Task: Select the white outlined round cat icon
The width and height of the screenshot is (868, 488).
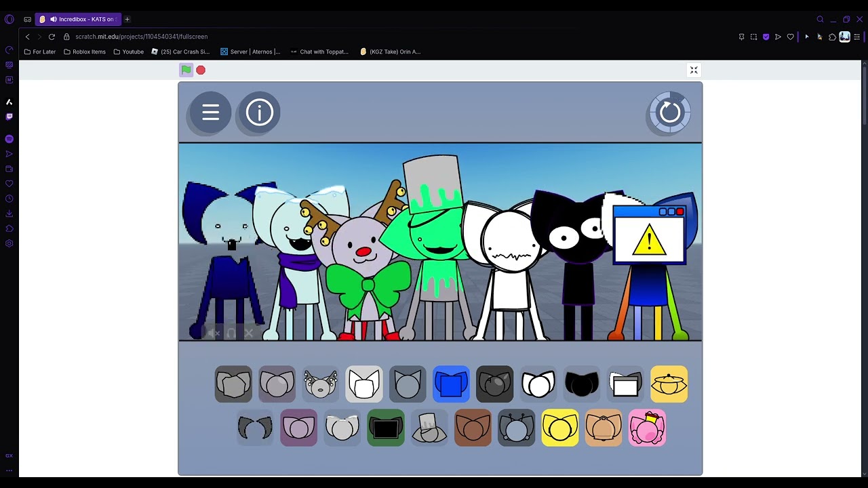Action: click(x=538, y=384)
